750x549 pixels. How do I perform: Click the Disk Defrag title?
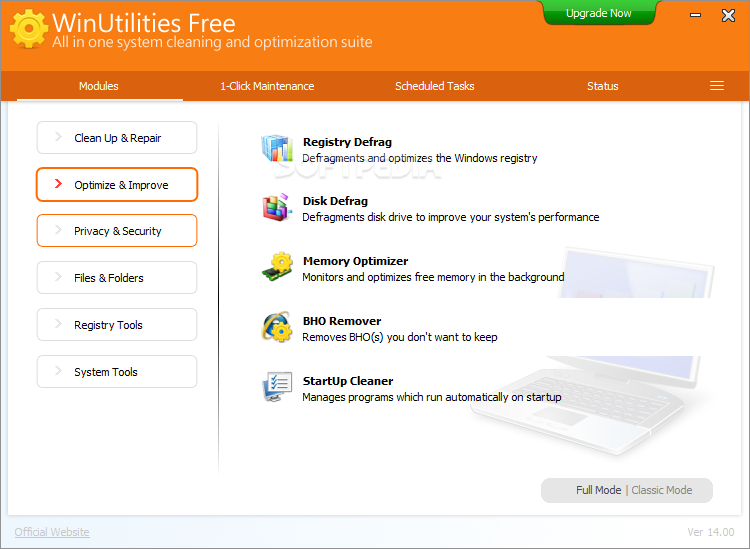(x=335, y=201)
